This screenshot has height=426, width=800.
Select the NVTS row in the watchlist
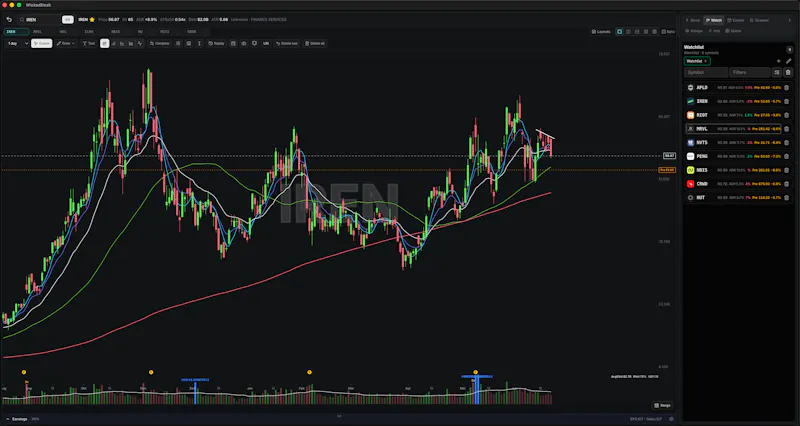click(x=738, y=143)
